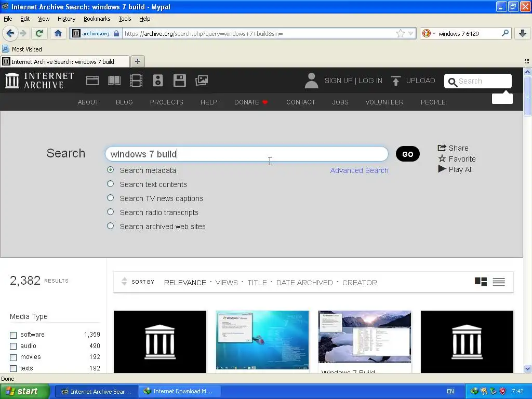Check the texts media type box
Screen dimensions: 532x399
tap(13, 368)
